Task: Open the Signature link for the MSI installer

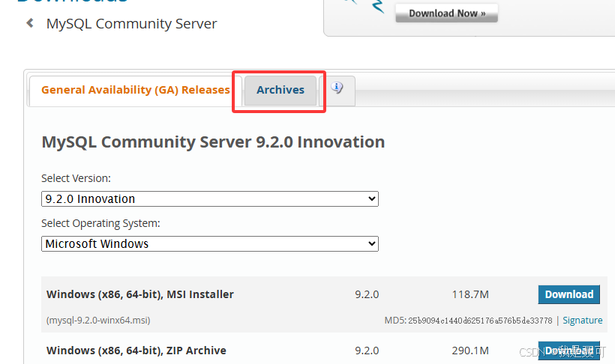Action: point(583,320)
